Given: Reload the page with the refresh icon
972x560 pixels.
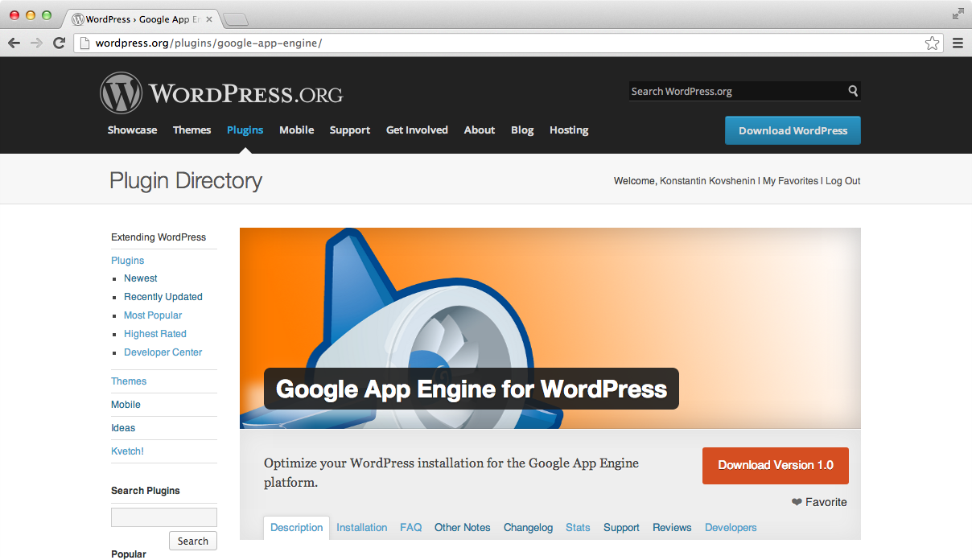Looking at the screenshot, I should click(x=59, y=43).
